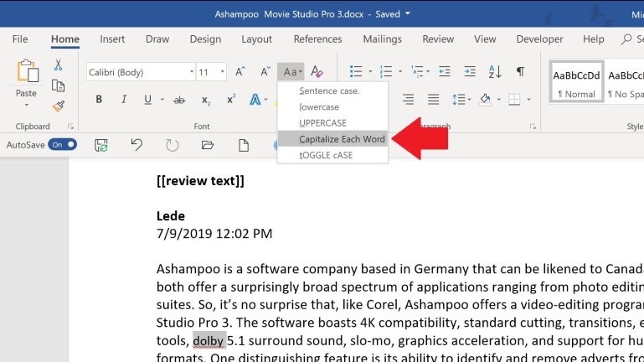Open the Borders dropdown arrow
The height and width of the screenshot is (362, 644).
[x=528, y=100]
